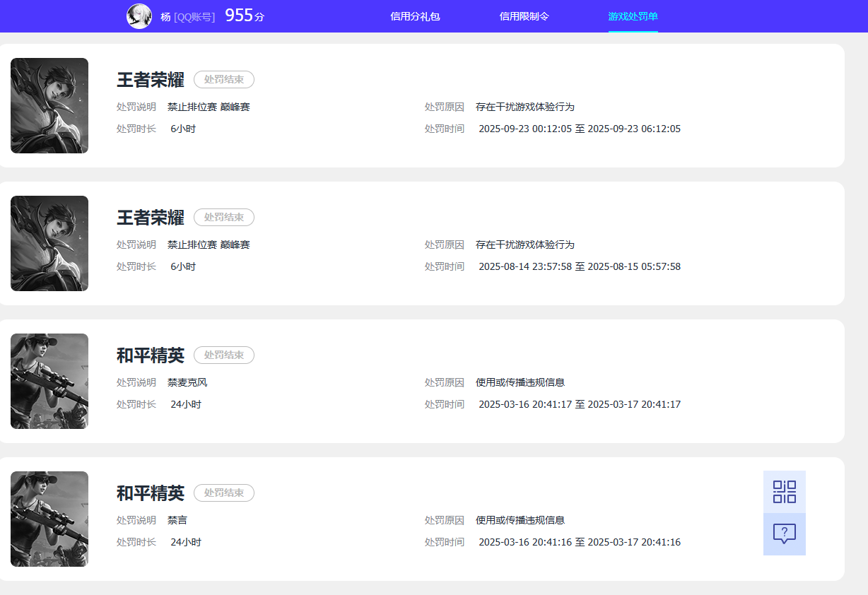Open the QR code icon widget
Viewport: 868px width, 595px height.
(785, 492)
